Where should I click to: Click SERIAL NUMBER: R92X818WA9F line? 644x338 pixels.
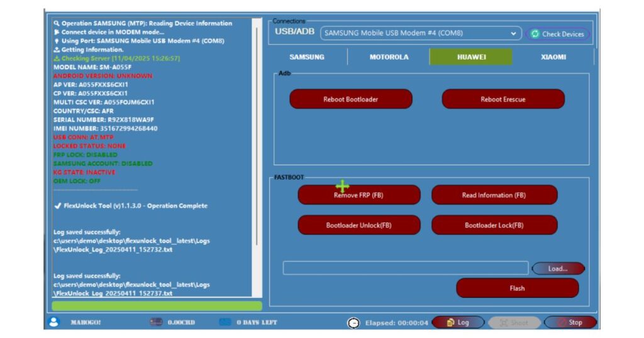(104, 120)
